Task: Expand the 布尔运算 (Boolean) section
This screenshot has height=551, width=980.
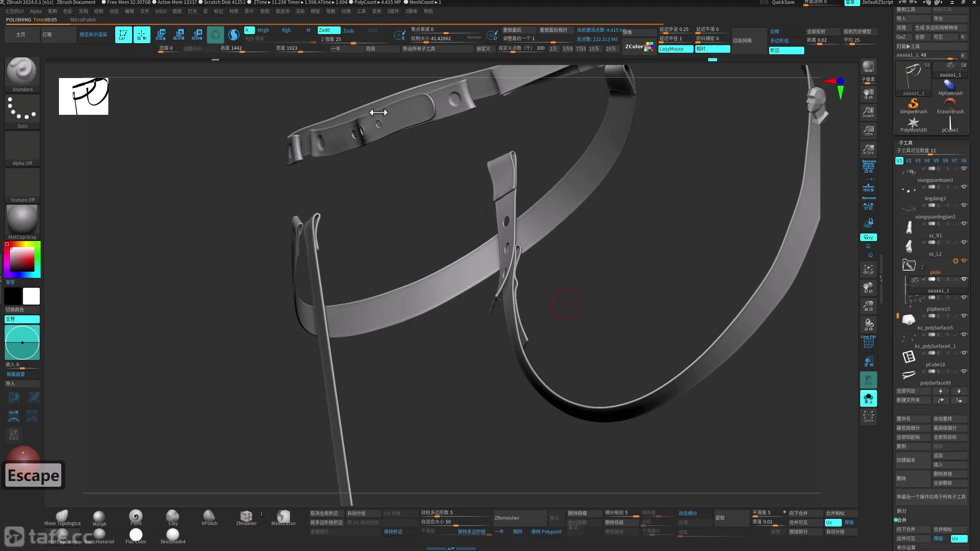Action: (906, 548)
